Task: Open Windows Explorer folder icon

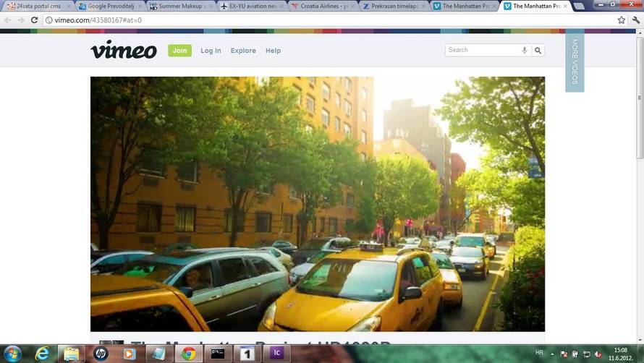Action: click(x=71, y=353)
